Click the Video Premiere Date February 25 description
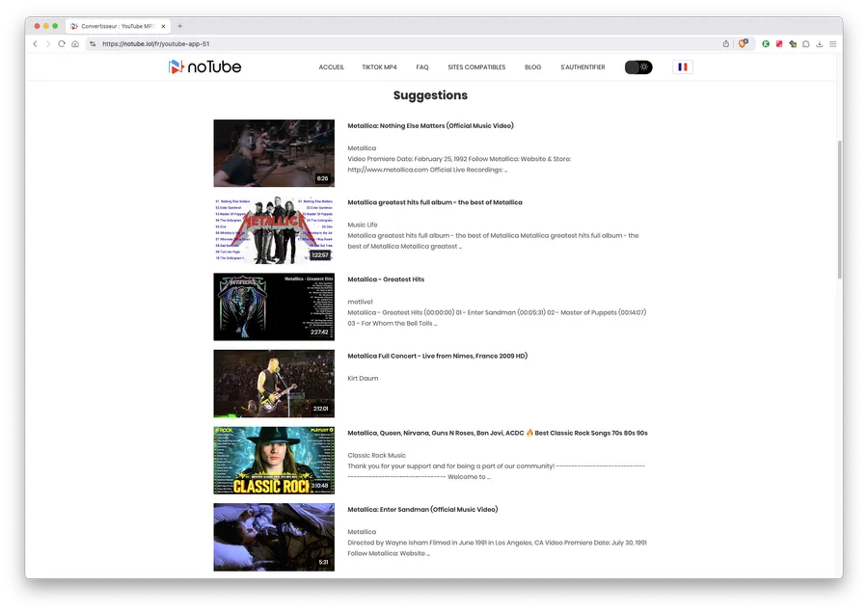This screenshot has height=612, width=868. point(459,165)
